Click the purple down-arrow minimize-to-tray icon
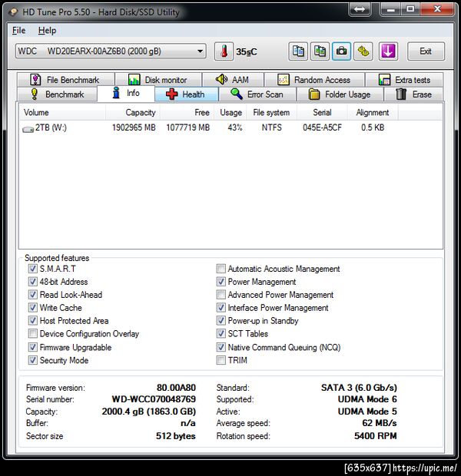This screenshot has height=476, width=461. tap(388, 51)
